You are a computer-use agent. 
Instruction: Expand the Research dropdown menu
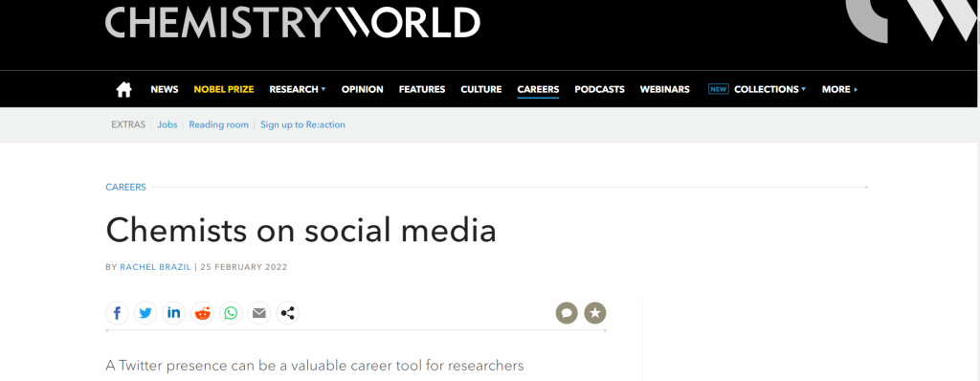298,89
